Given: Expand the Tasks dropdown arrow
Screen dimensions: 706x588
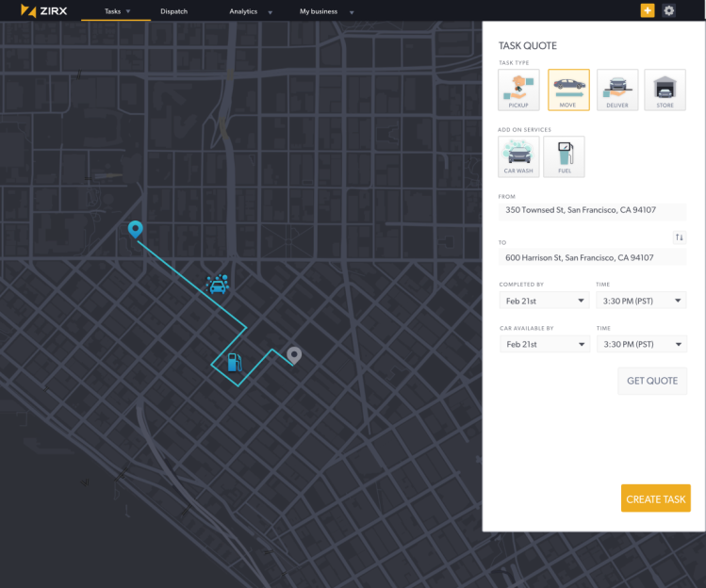Looking at the screenshot, I should coord(128,11).
